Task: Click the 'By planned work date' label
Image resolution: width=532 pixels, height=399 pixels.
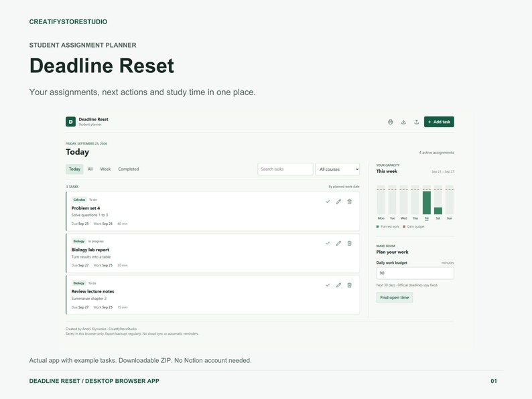Action: pos(344,187)
